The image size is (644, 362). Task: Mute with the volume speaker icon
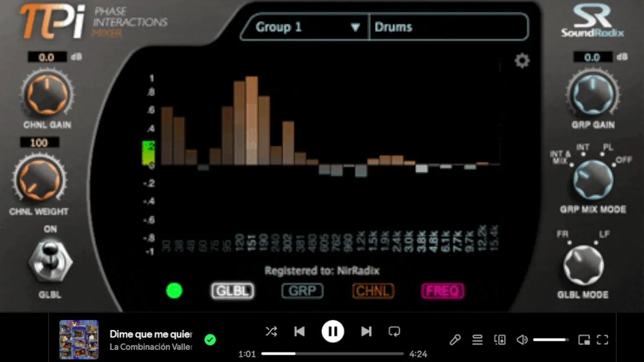point(522,340)
